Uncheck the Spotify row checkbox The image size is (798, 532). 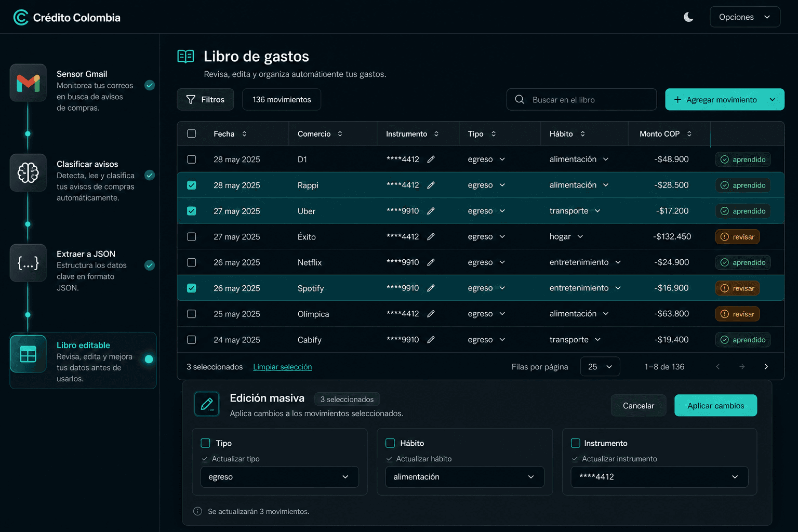point(192,288)
